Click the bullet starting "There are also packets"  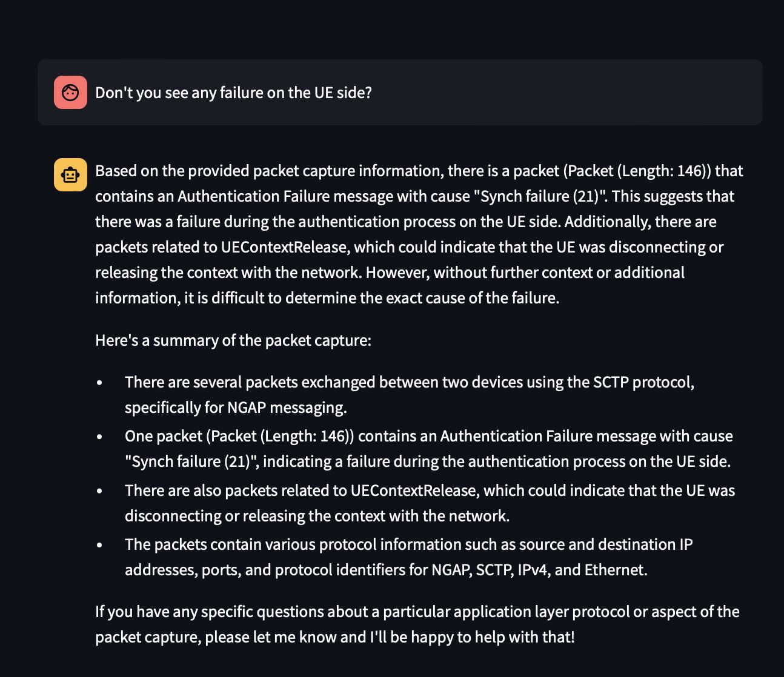pyautogui.click(x=429, y=503)
